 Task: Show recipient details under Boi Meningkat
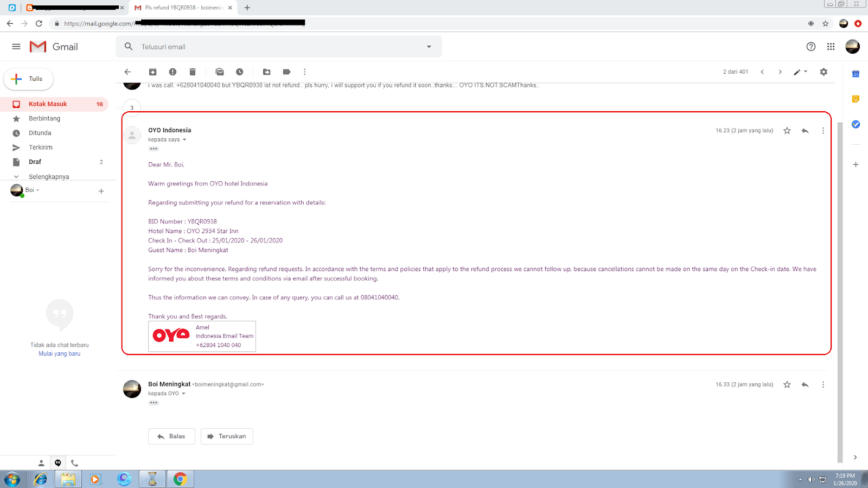click(183, 394)
